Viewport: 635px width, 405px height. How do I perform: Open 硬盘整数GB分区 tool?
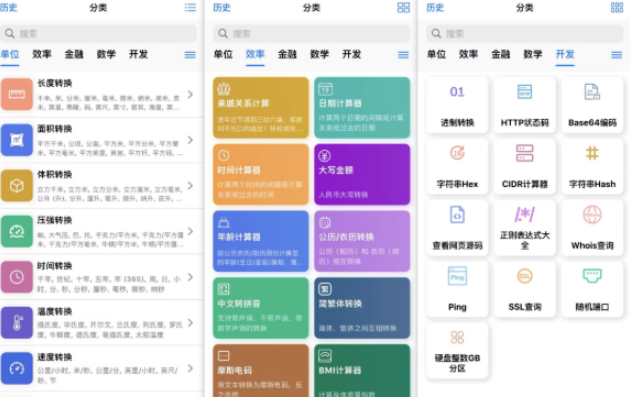pyautogui.click(x=457, y=351)
